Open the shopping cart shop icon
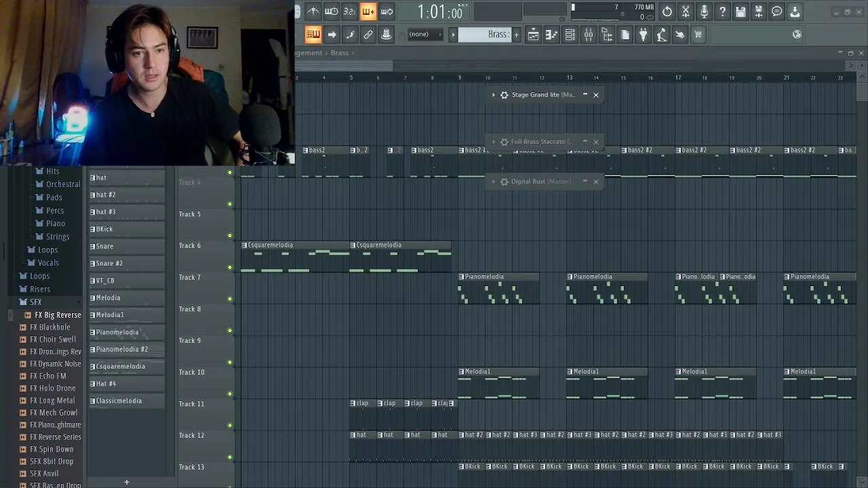The image size is (868, 488). point(698,35)
